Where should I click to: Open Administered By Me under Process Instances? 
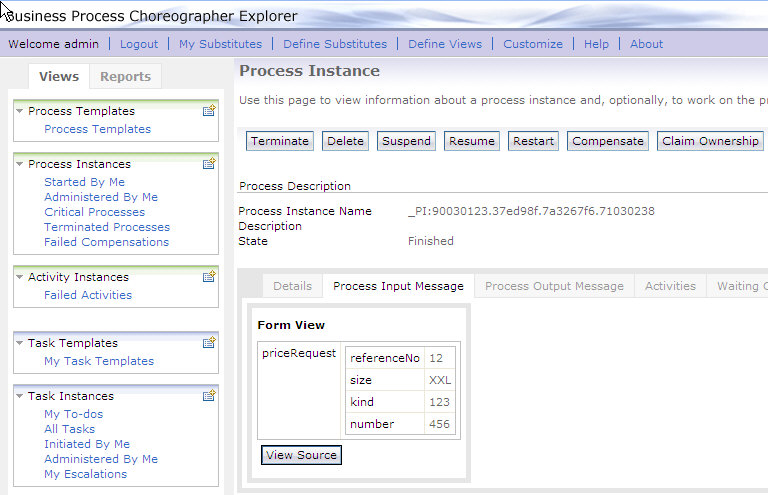tap(101, 197)
